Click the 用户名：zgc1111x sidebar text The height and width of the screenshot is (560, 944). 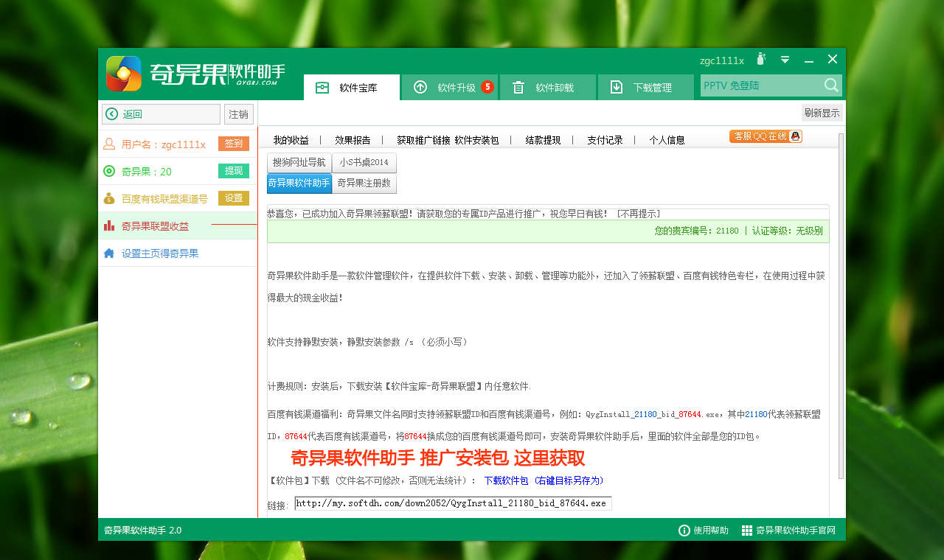pos(164,144)
